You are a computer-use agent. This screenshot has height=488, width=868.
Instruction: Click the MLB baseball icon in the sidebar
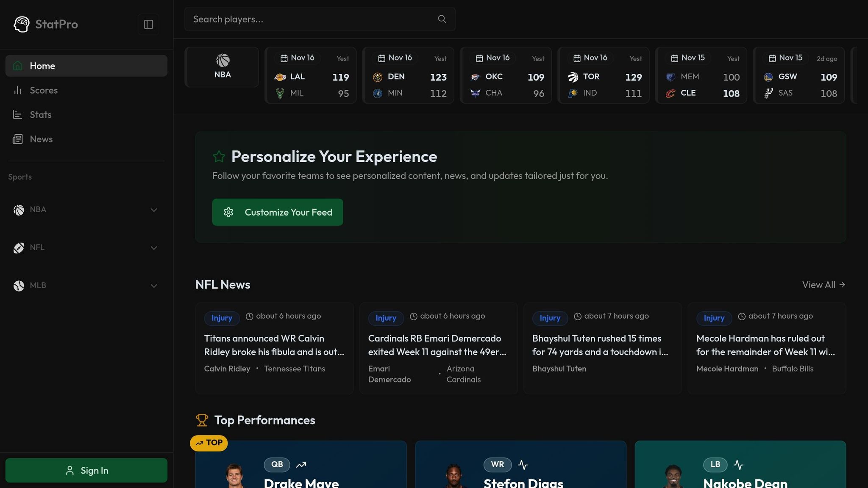coord(18,286)
